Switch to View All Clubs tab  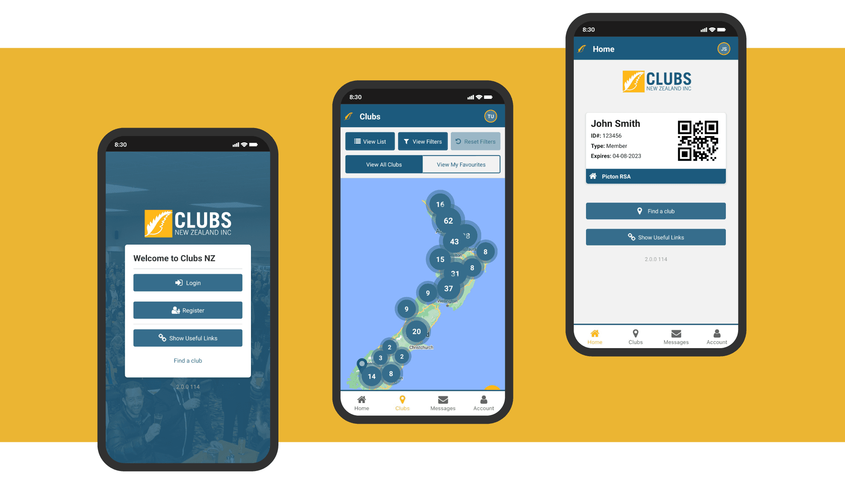point(383,164)
